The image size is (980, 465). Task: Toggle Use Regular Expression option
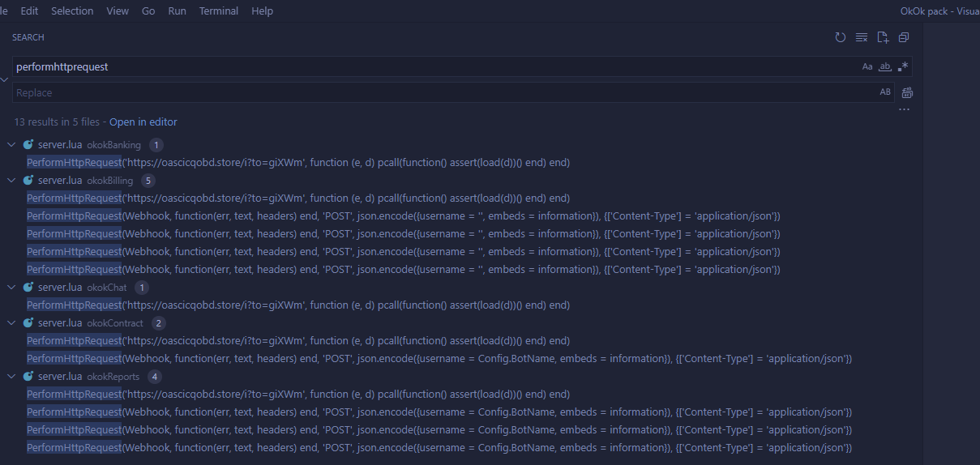coord(903,66)
